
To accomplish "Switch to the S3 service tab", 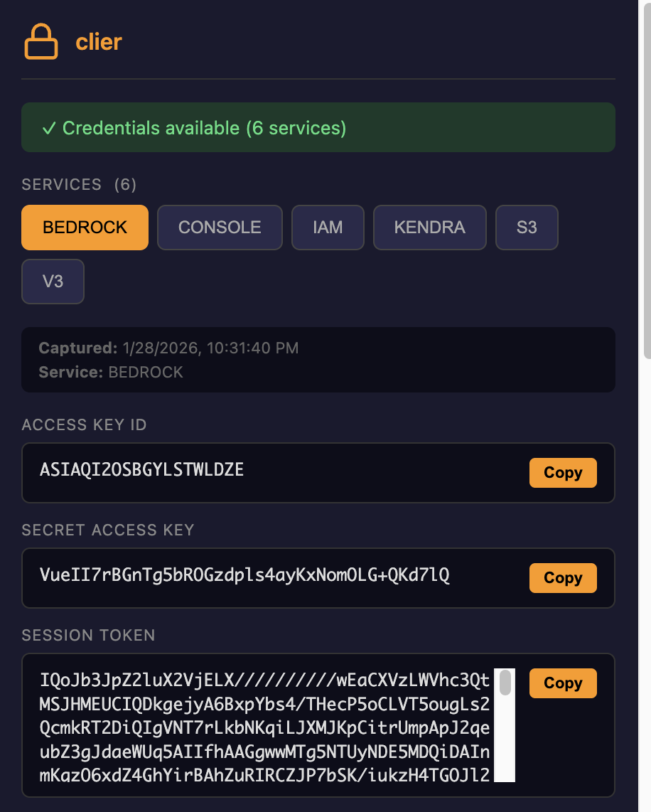I will (x=527, y=228).
